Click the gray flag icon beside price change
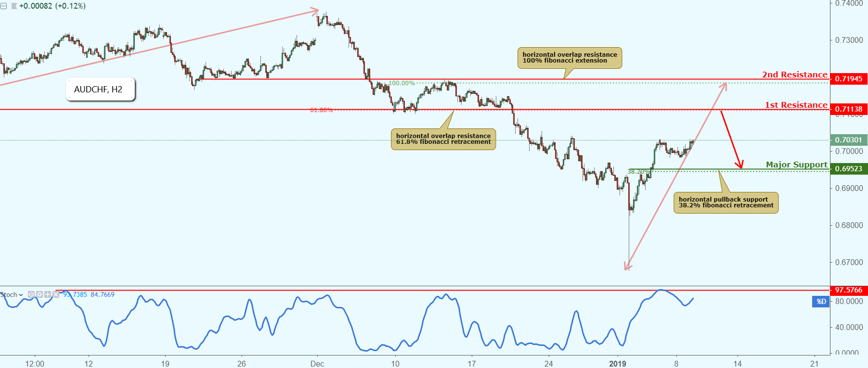The height and width of the screenshot is (368, 868). [13, 6]
